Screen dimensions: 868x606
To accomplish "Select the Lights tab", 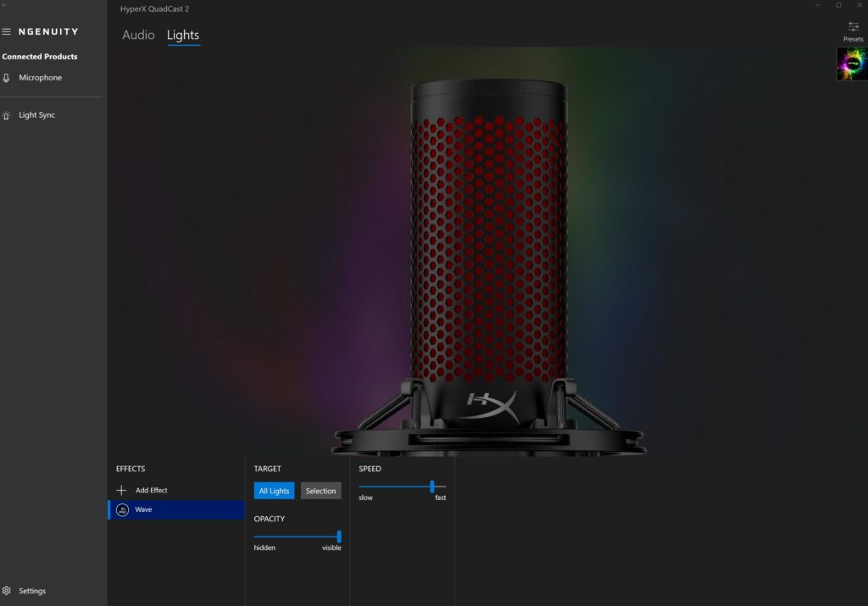I will pos(183,35).
